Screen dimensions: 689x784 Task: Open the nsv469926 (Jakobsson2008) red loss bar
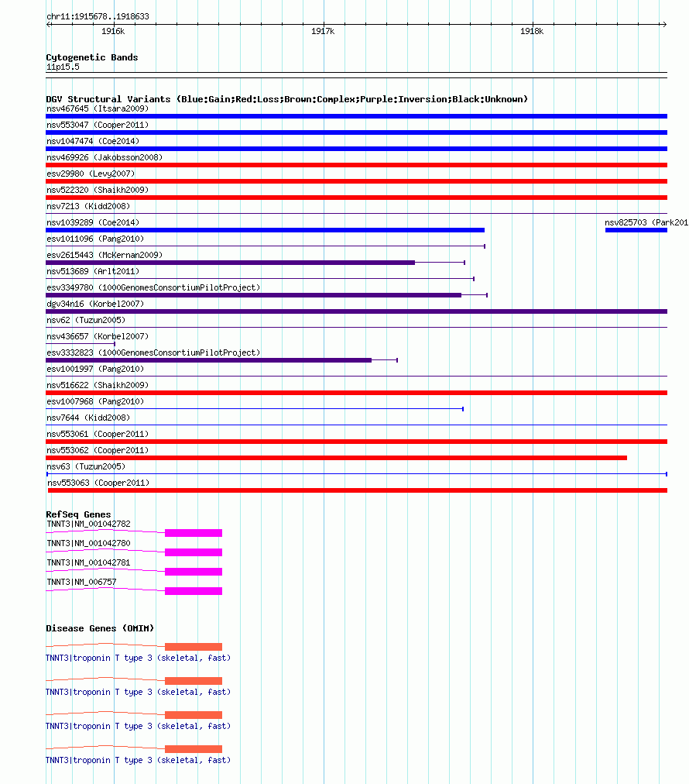[356, 165]
